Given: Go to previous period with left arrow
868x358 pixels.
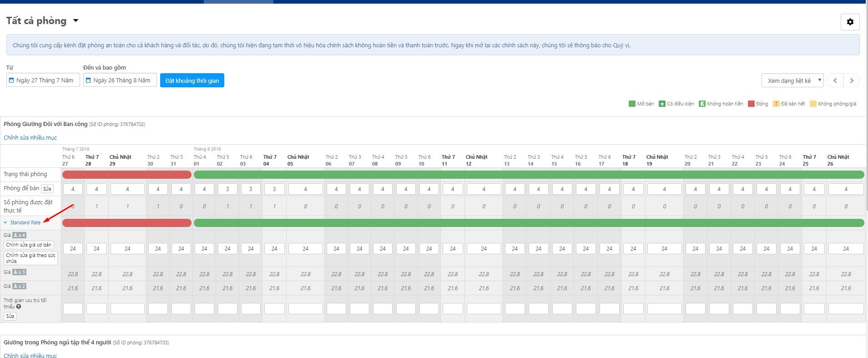Looking at the screenshot, I should click(x=835, y=81).
